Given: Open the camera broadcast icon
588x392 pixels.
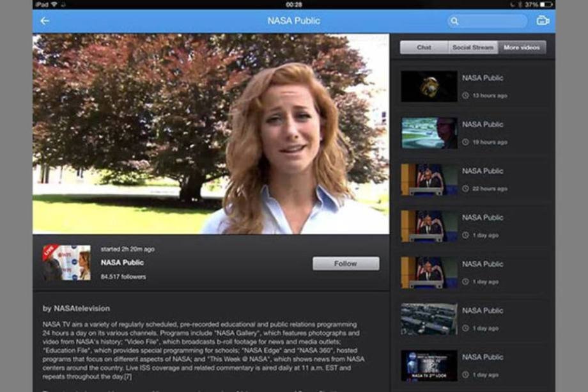Looking at the screenshot, I should point(543,21).
